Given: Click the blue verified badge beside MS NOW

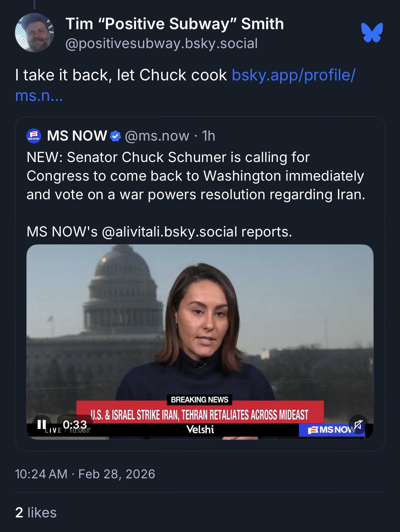Looking at the screenshot, I should (115, 136).
